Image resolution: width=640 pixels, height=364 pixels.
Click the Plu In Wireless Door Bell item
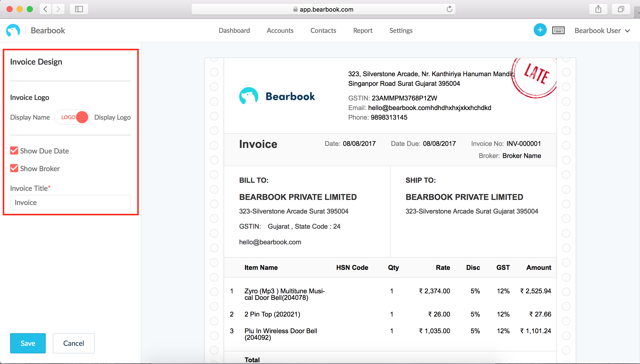(281, 334)
